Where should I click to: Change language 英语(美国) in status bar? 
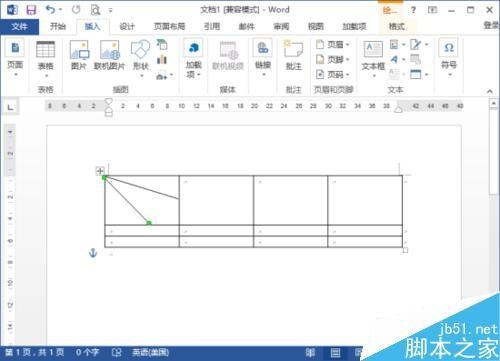click(x=150, y=352)
